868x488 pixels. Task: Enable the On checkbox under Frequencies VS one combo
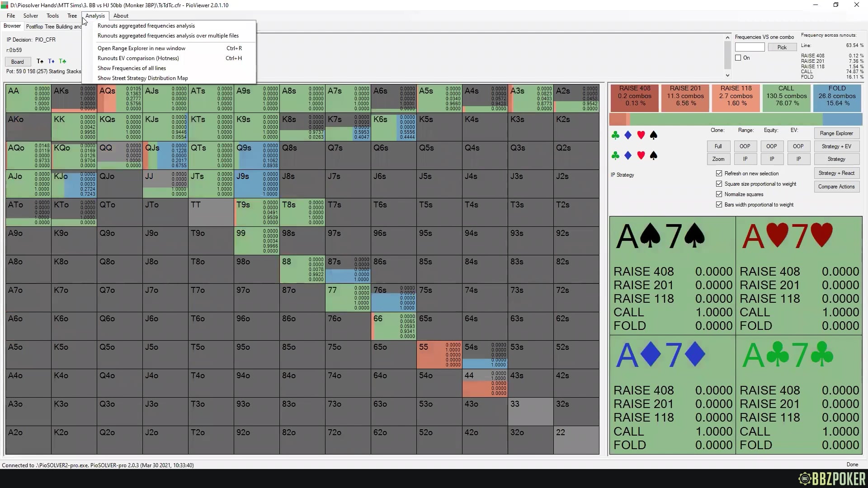[738, 58]
